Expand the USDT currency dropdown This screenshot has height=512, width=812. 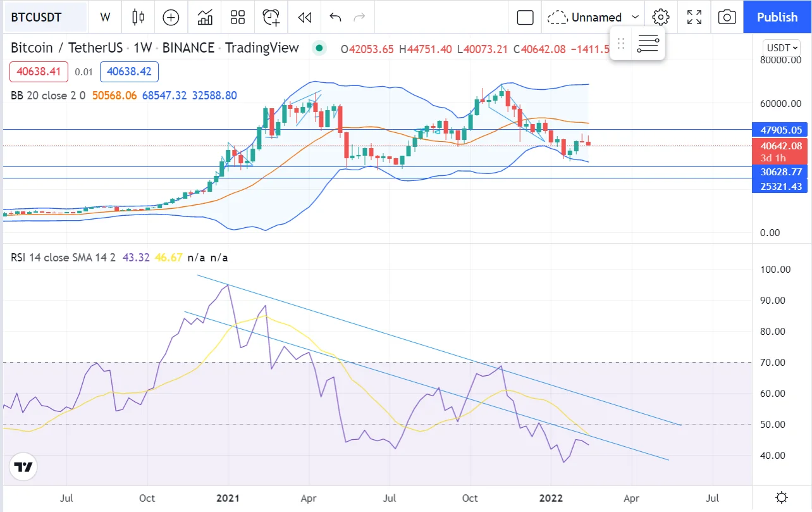click(782, 48)
